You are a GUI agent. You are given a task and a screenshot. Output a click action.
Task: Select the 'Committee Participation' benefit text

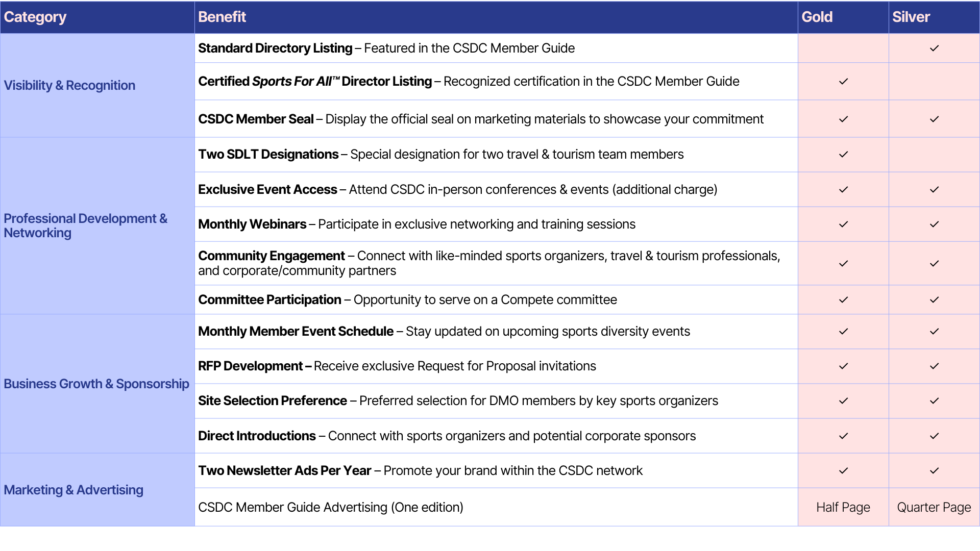tap(269, 300)
